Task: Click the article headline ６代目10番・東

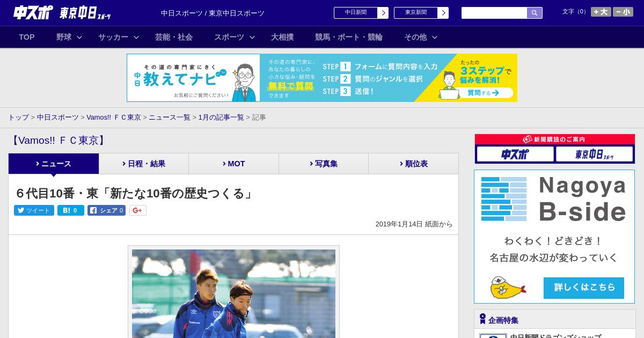Action: 134,193
